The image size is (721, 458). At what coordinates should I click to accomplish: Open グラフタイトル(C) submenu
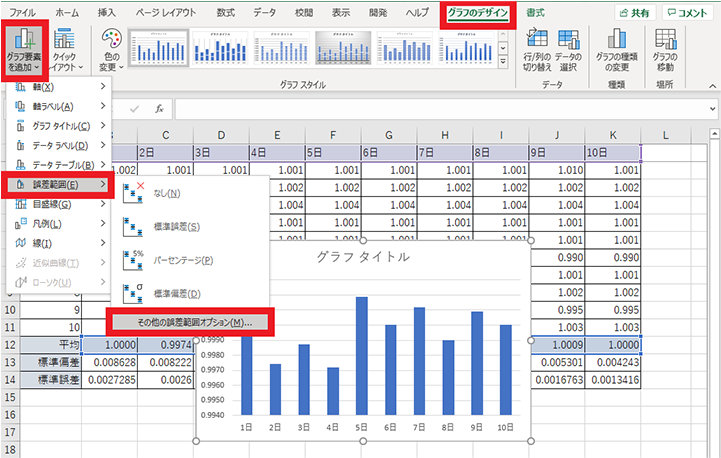click(60, 126)
